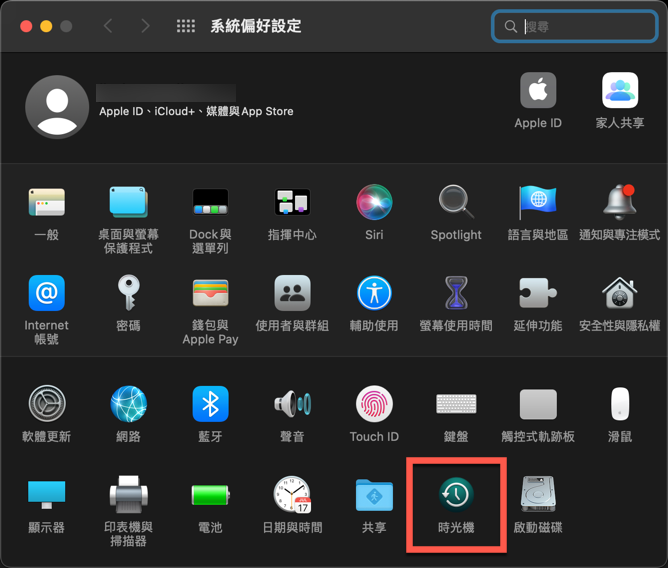
Task: Open 啟動磁碟 preferences
Action: pyautogui.click(x=538, y=494)
